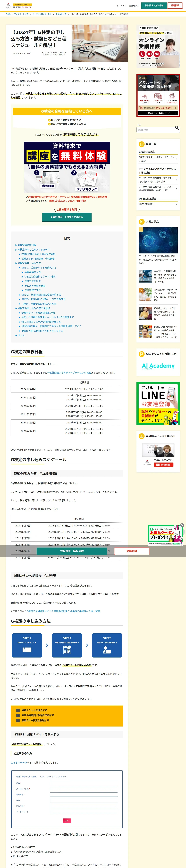Viewport: 186px width, 868px height.
Task: Click the LINE お友達登録 banner
Action: pos(158,403)
